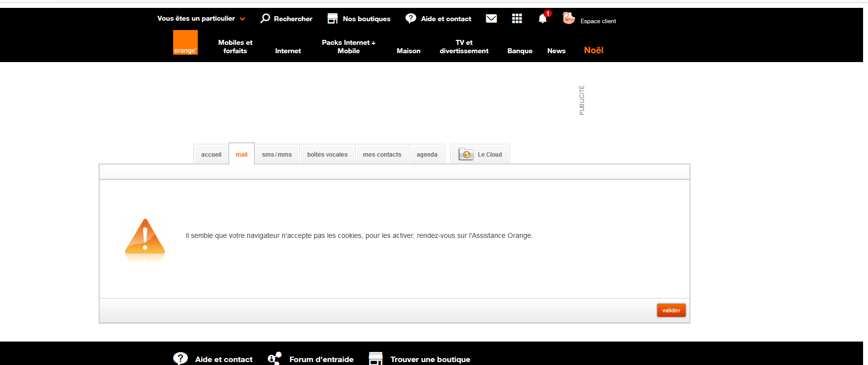The image size is (868, 365).
Task: Switch to the sms/mms tab
Action: (277, 154)
